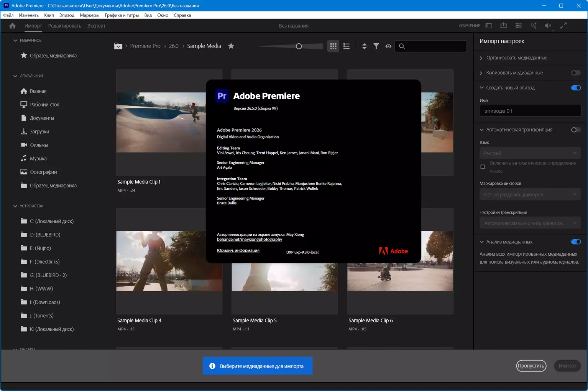The width and height of the screenshot is (588, 391).
Task: Click the stacked-bars icon in the header
Action: pos(519,25)
